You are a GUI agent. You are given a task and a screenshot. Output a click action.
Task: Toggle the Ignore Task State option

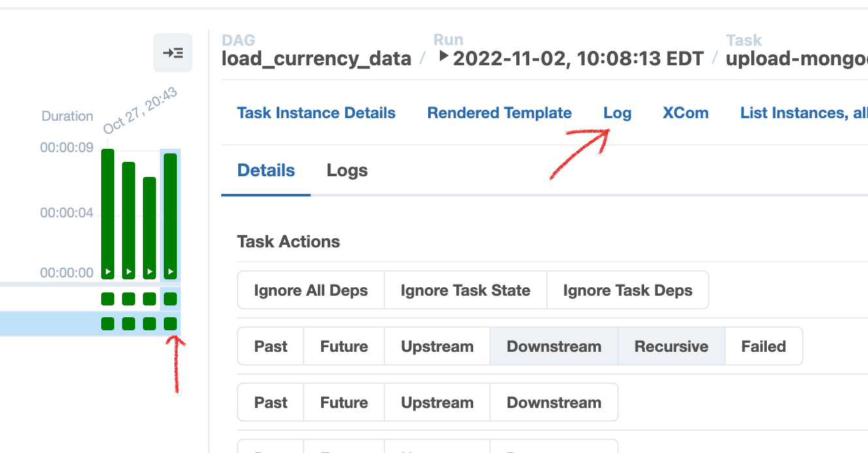coord(465,290)
